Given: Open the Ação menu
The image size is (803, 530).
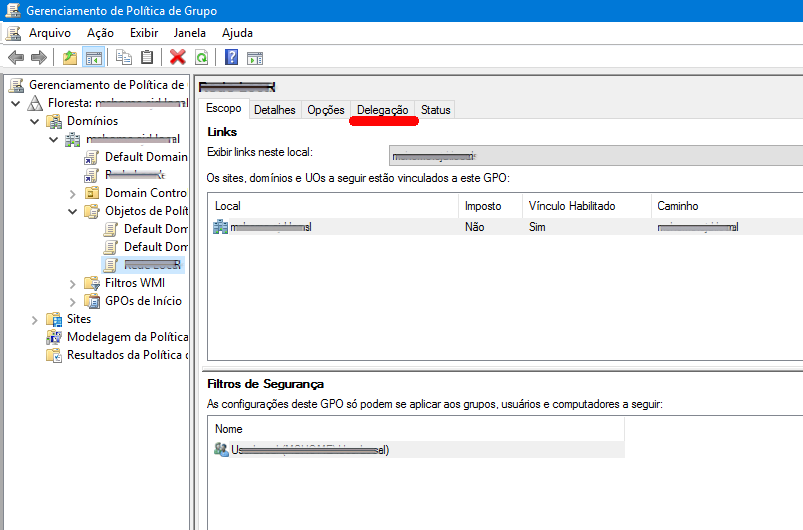Looking at the screenshot, I should 100,33.
